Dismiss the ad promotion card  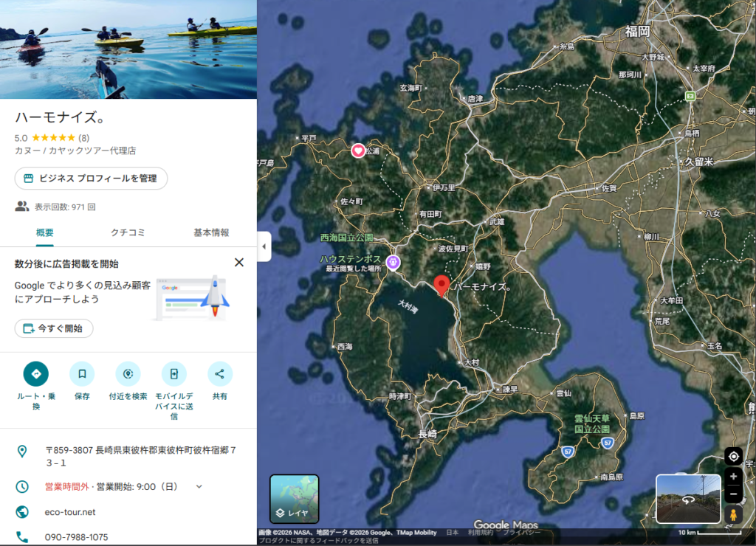pos(239,262)
